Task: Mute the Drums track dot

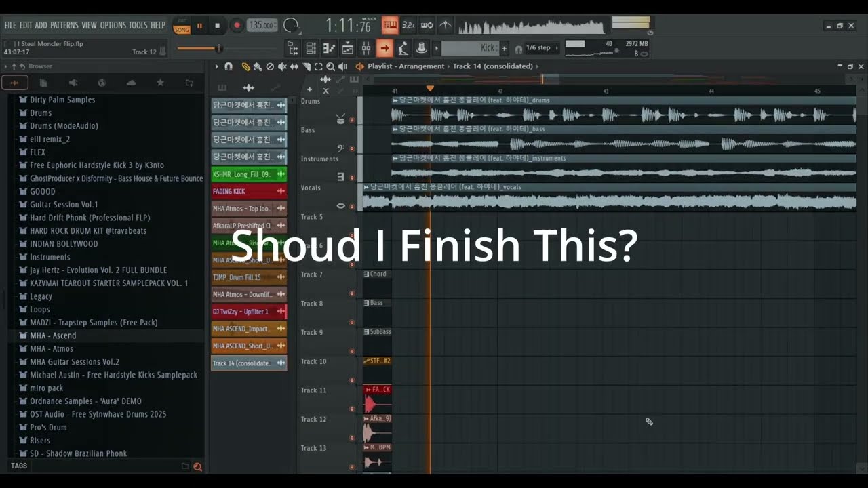Action: coord(351,120)
